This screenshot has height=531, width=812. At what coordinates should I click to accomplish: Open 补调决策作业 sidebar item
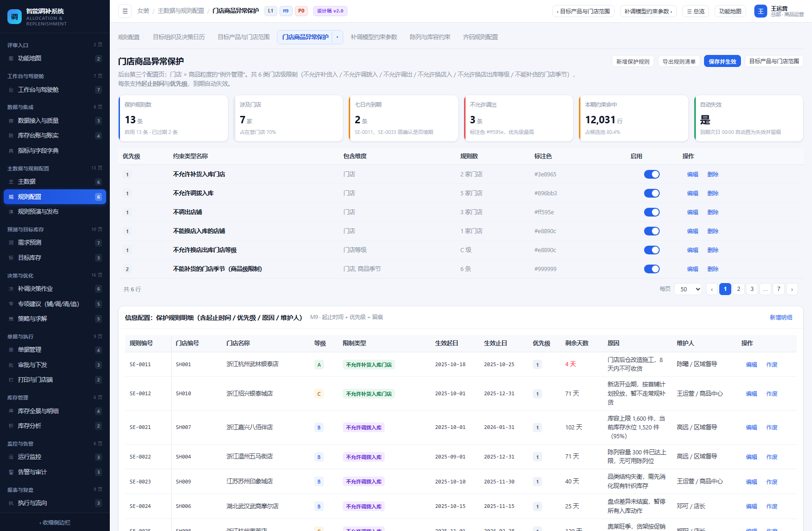[x=55, y=289]
